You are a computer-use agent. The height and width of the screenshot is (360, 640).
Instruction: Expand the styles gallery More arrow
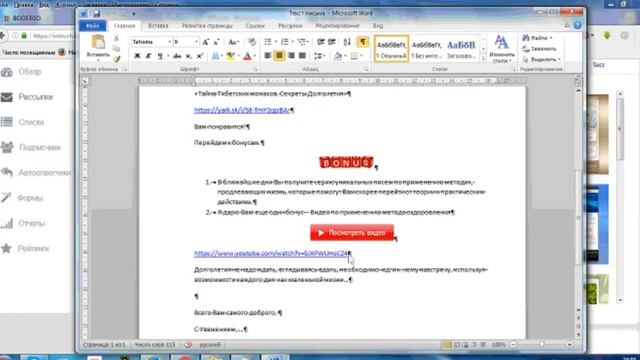[483, 59]
